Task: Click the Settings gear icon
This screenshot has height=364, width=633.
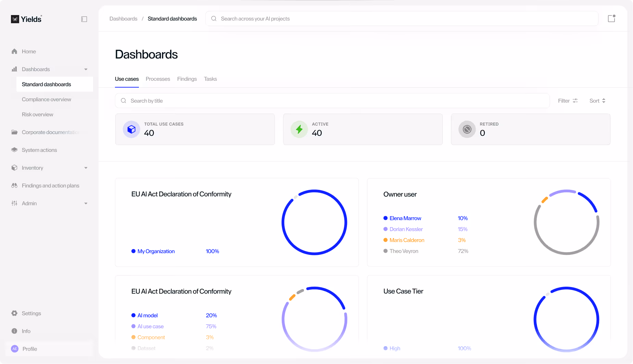Action: (14, 313)
